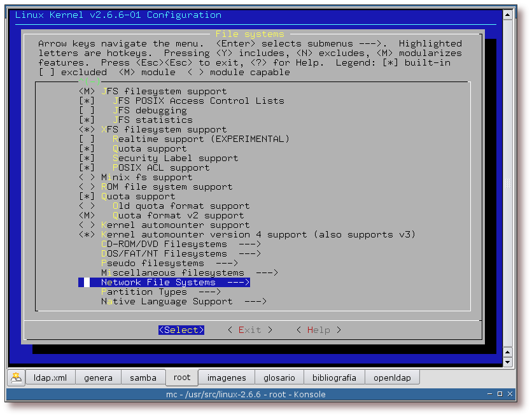532x417 pixels.
Task: Expand the Partition Types submenu
Action: tap(146, 292)
